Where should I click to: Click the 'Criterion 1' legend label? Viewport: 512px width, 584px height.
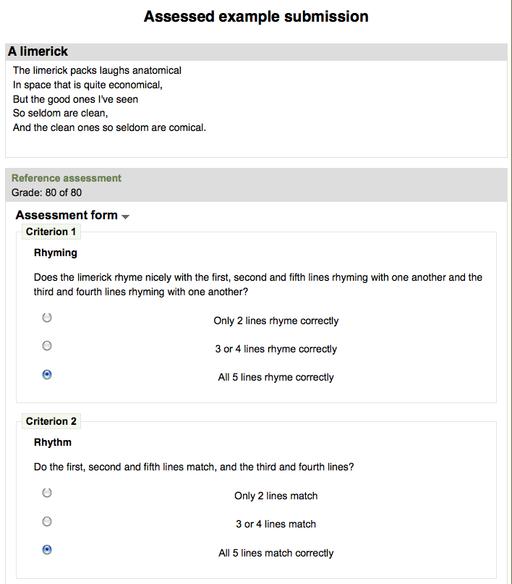click(x=51, y=232)
